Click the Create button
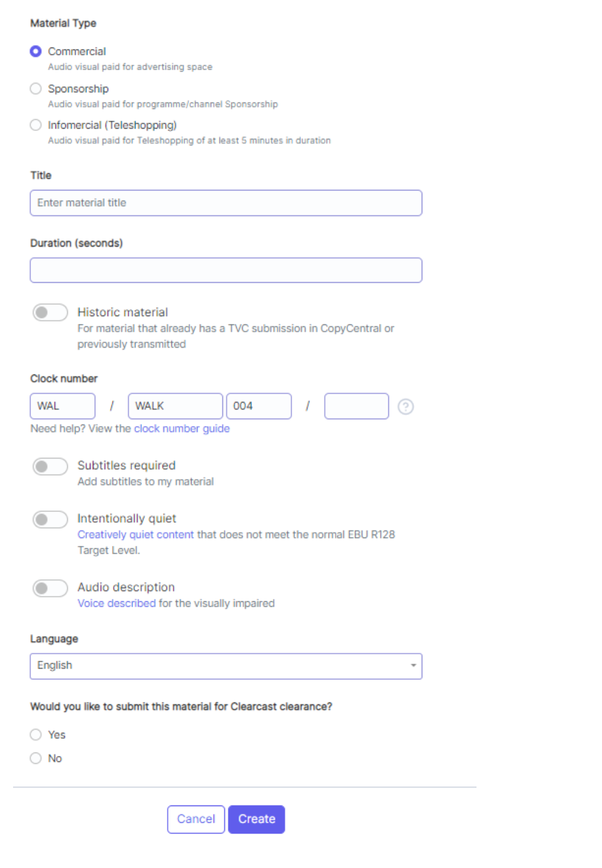 (x=256, y=819)
